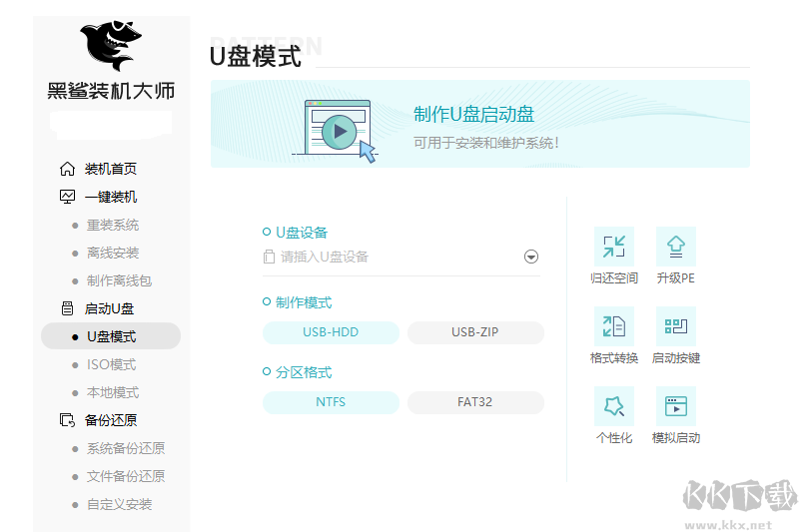Open the U盘设备 dropdown arrow
This screenshot has height=532, width=799.
click(531, 257)
